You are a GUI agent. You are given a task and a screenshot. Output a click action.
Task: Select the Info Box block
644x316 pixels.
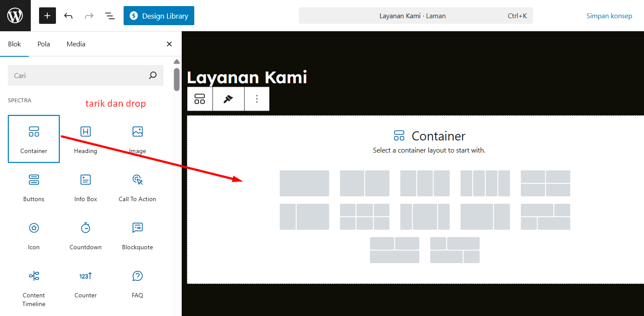(x=85, y=187)
